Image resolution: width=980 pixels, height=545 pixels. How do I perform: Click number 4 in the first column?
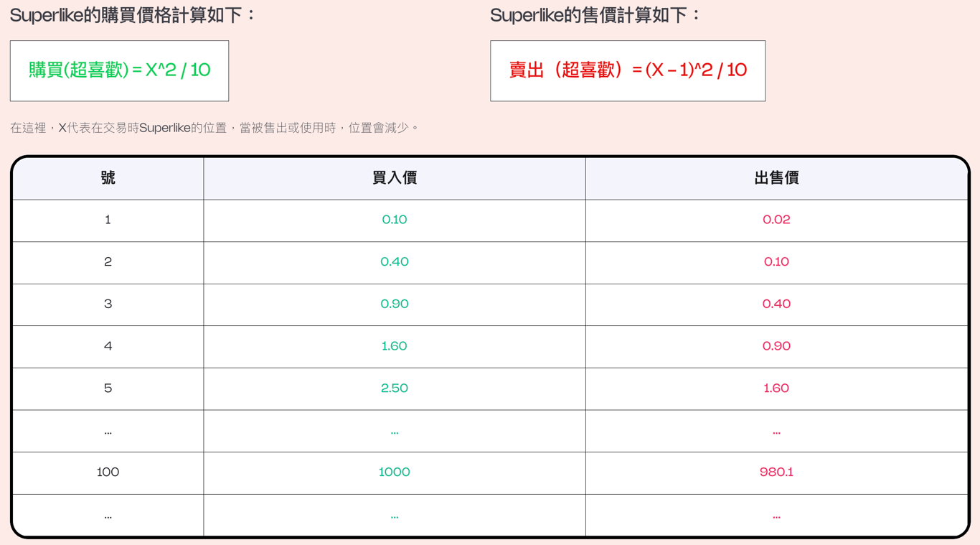click(108, 346)
